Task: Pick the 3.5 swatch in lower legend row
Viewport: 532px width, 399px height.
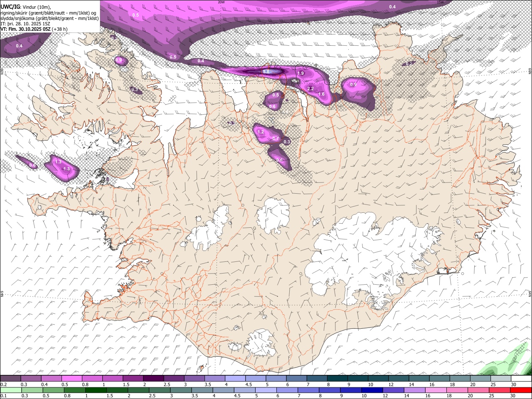Action: [202, 390]
